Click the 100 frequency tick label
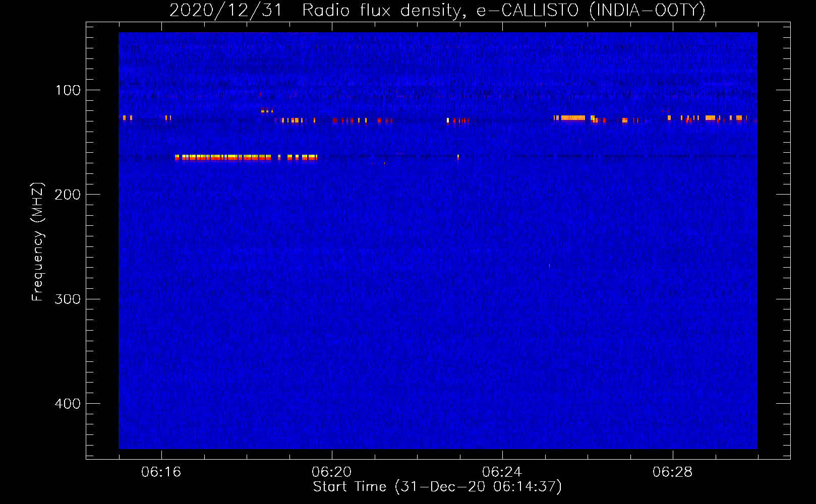Viewport: 816px width, 504px height. [x=68, y=90]
